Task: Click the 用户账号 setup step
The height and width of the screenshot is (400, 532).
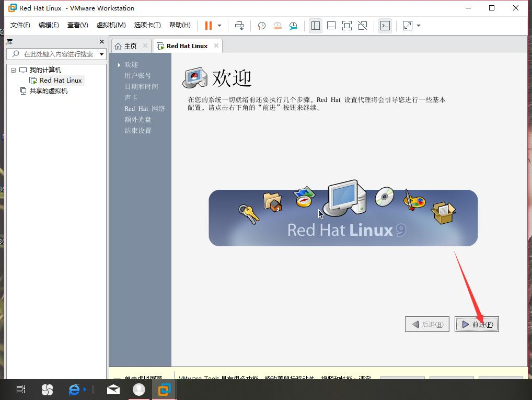Action: [138, 75]
